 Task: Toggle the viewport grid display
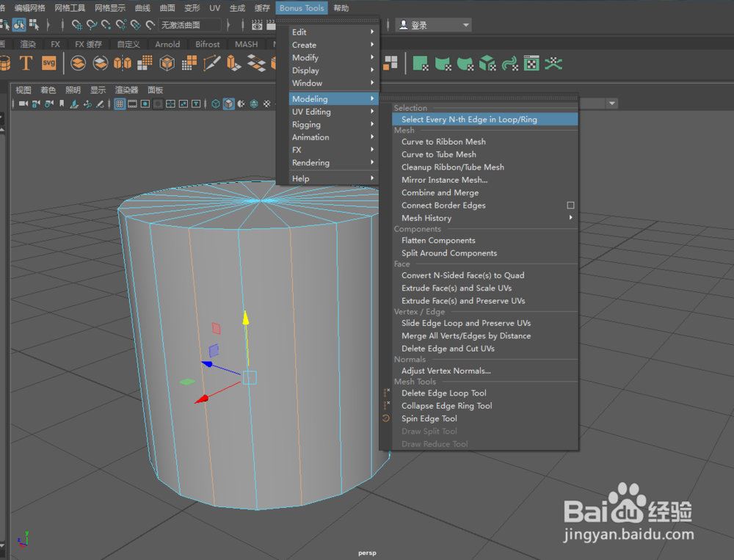tap(120, 103)
